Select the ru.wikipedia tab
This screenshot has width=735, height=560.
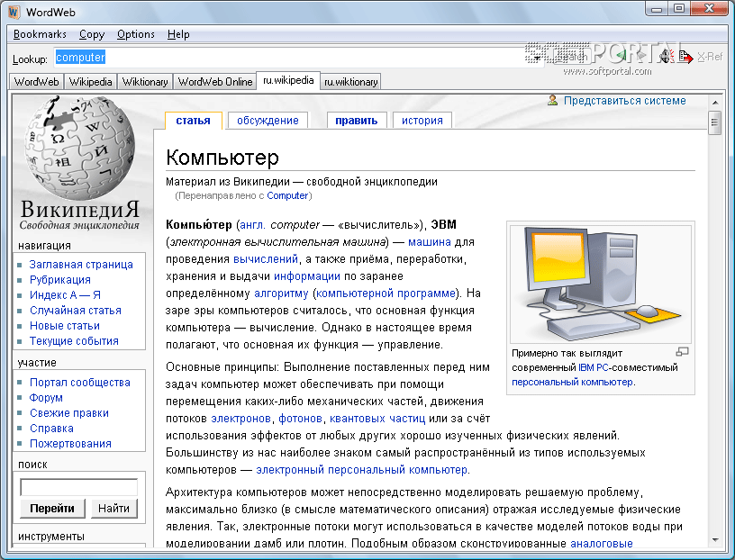coord(288,81)
